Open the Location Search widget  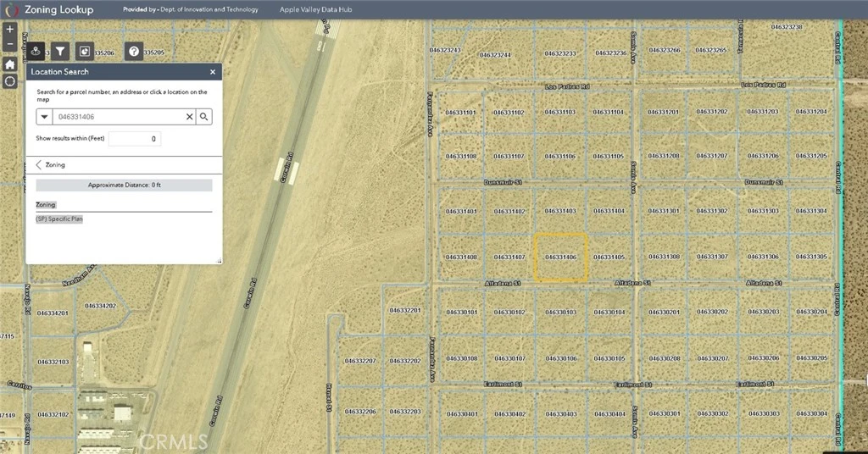(36, 52)
